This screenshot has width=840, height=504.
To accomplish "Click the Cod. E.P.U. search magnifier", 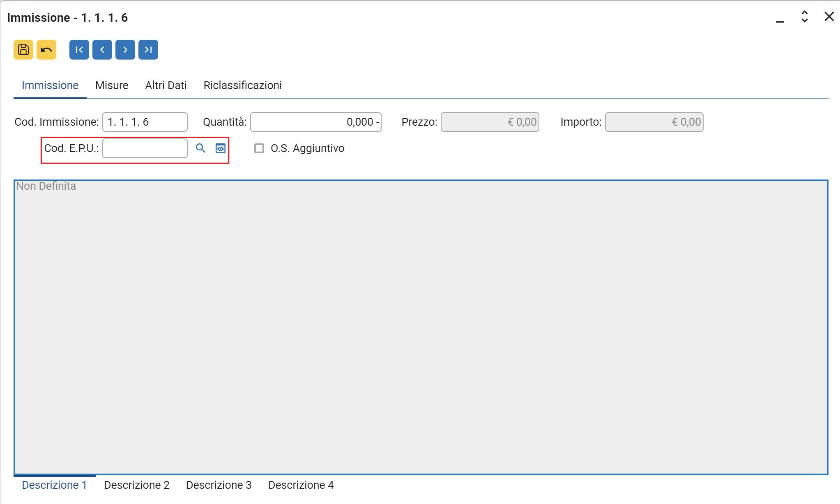I will click(200, 148).
